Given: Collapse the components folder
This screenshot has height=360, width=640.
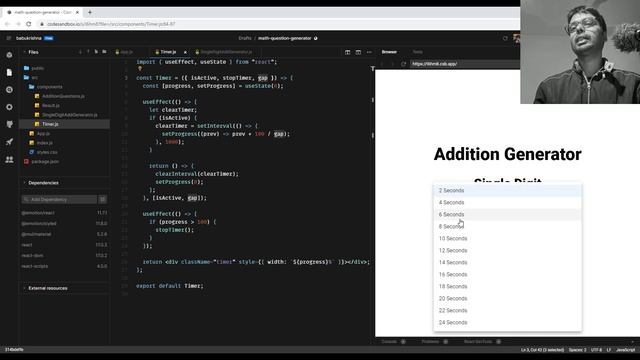Looking at the screenshot, I should 46,87.
